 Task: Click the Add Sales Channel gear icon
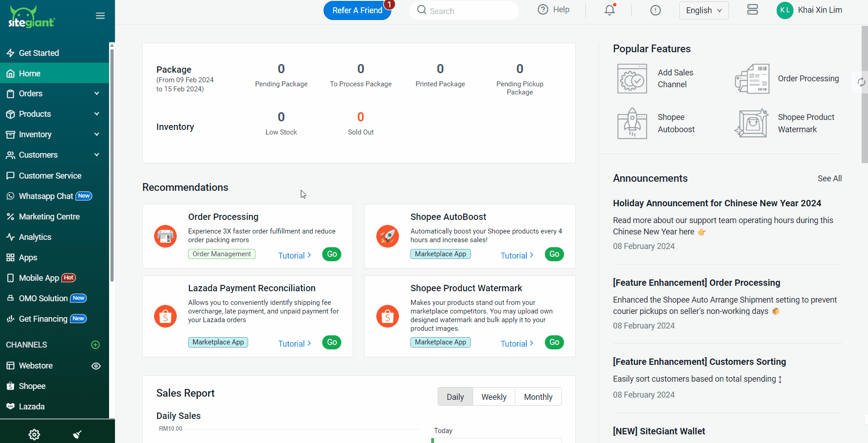(632, 79)
